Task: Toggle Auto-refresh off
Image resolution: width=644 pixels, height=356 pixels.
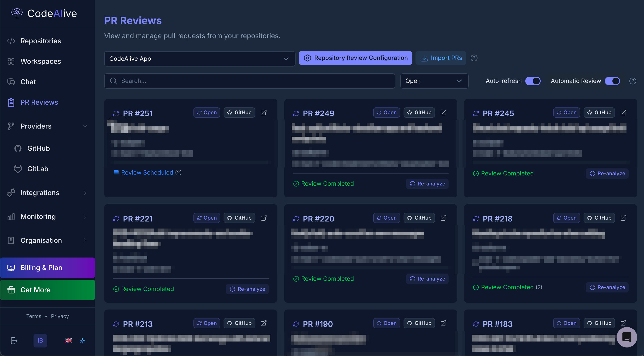Action: tap(533, 81)
